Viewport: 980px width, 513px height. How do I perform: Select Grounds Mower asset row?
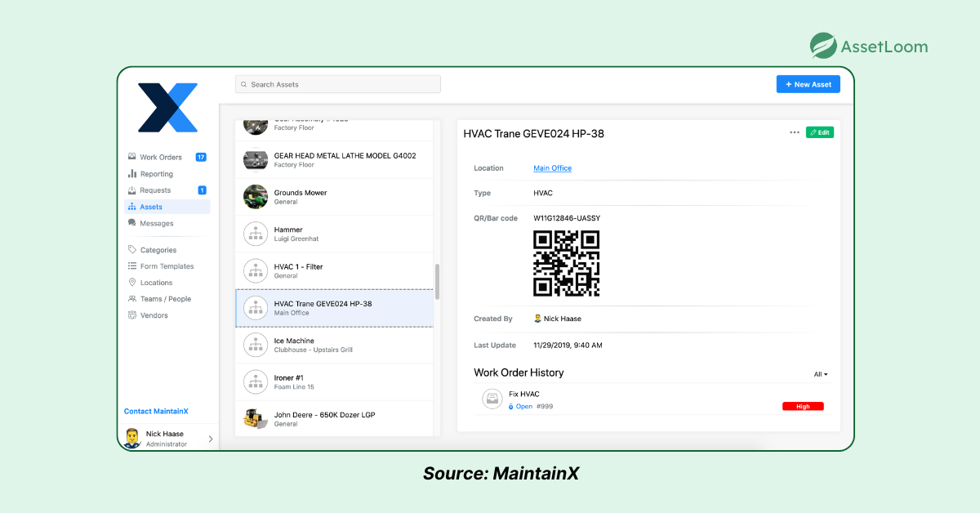(334, 197)
